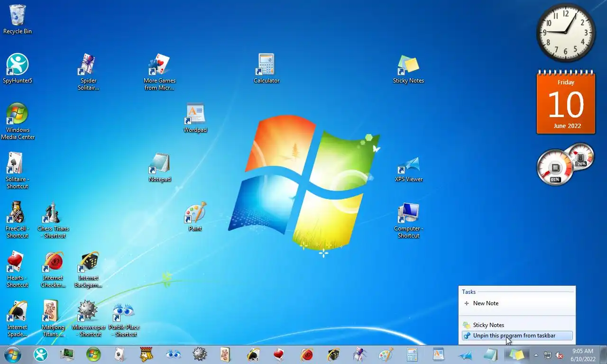Click the Notepad taskbar icon
Viewport: 607px width, 364px height.
pos(490,354)
